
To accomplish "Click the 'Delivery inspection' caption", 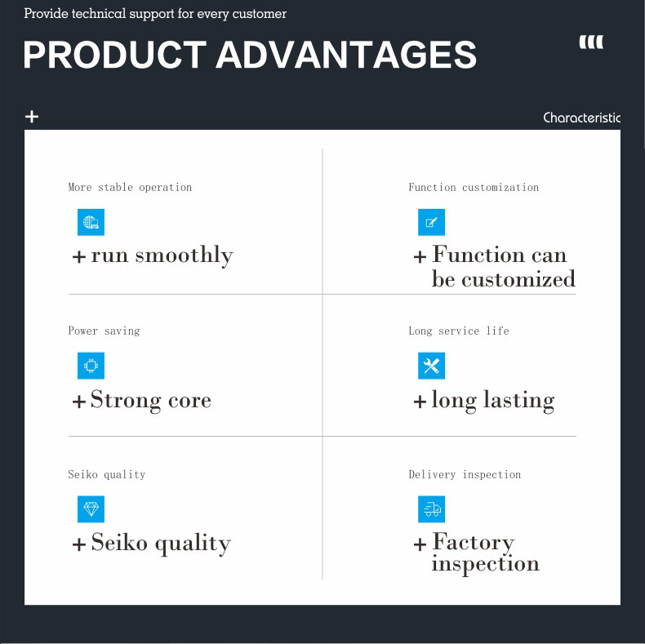I will click(x=465, y=474).
